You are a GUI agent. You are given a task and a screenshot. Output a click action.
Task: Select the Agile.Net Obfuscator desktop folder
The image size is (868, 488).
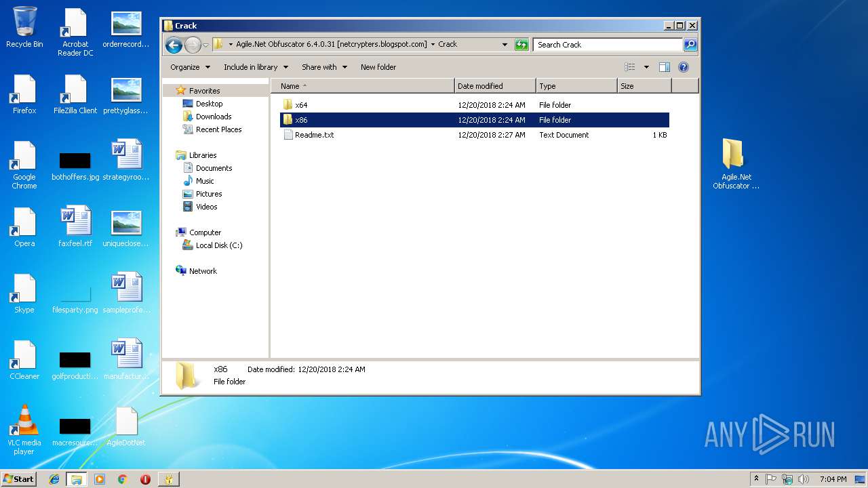tap(735, 165)
